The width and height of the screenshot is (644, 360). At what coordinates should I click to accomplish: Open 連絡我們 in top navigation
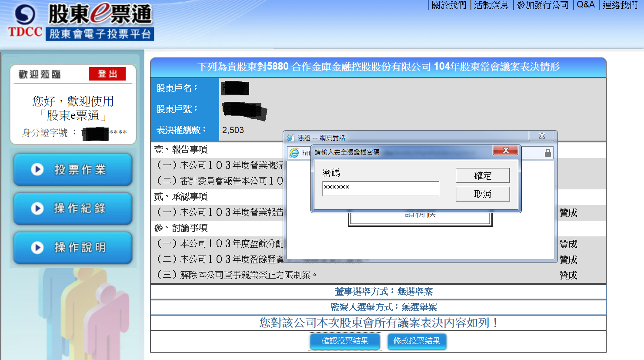[620, 5]
